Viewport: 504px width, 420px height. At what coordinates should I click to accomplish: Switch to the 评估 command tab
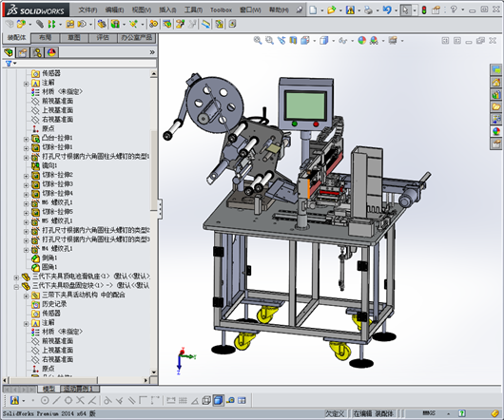103,38
